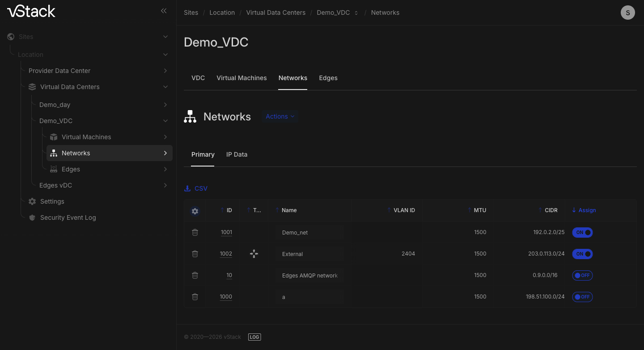Turn on Assign toggle for Edges AMQP network
Image resolution: width=644 pixels, height=350 pixels.
pyautogui.click(x=582, y=275)
